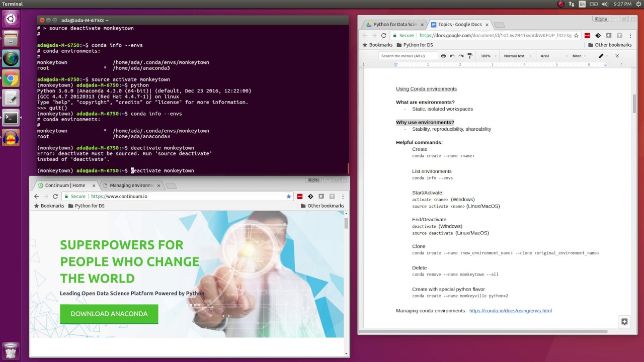
Task: Launch Audacity from the launcher
Action: click(11, 138)
